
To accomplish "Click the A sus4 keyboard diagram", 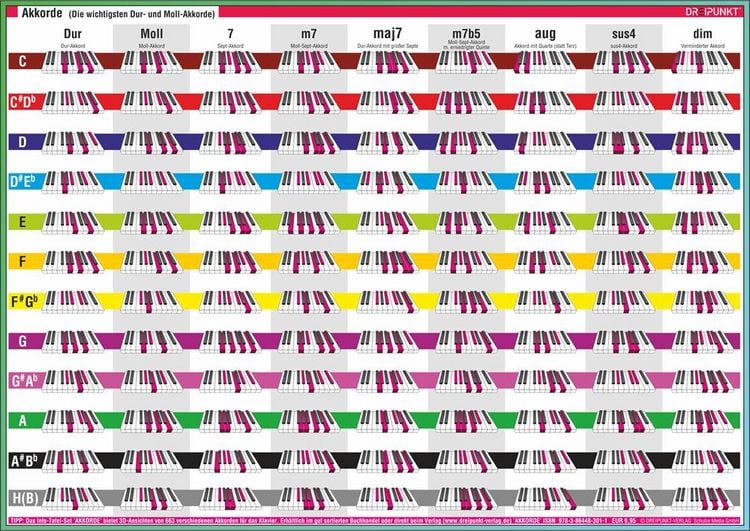I will pos(624,421).
